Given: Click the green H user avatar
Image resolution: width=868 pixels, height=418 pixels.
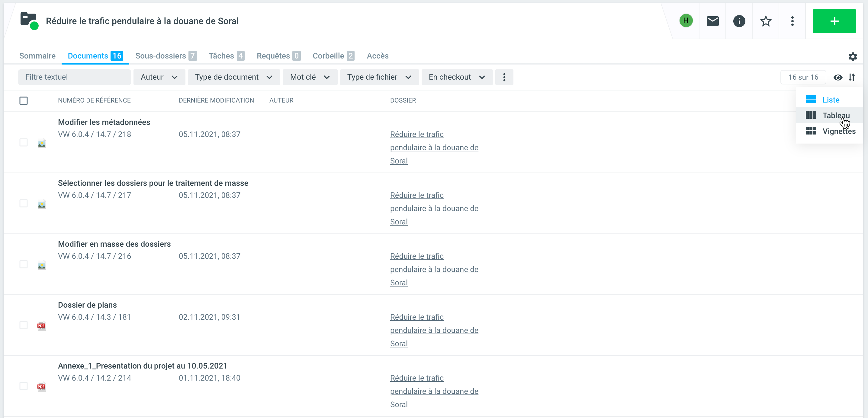Looking at the screenshot, I should [686, 21].
